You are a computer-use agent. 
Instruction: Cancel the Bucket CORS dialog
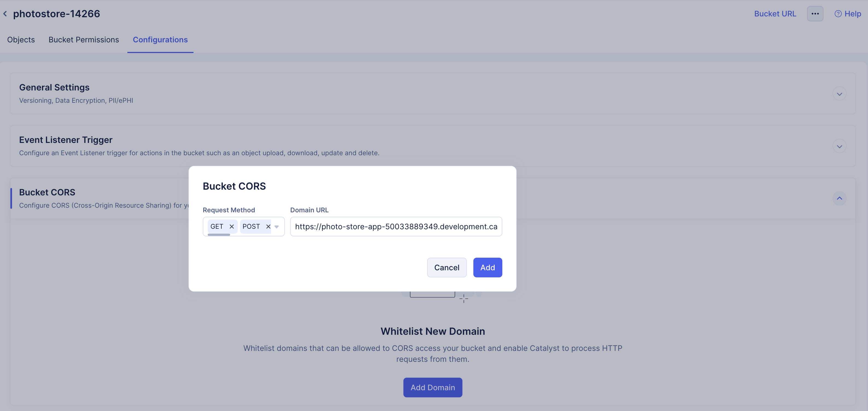[447, 268]
